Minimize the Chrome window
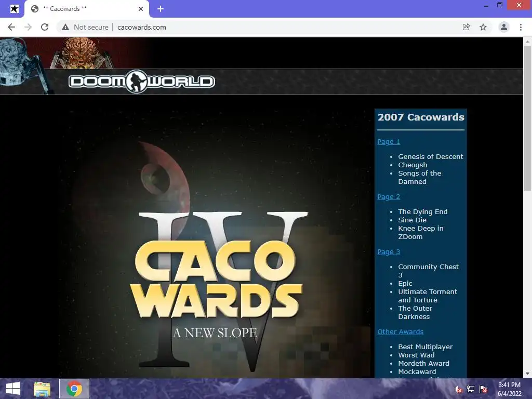Screen dimensions: 532x399 [x=486, y=5]
